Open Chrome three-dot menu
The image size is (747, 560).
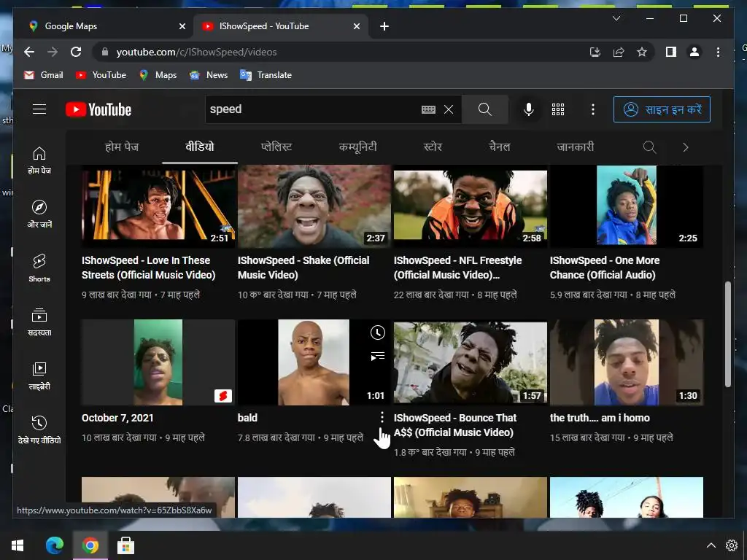click(x=718, y=52)
